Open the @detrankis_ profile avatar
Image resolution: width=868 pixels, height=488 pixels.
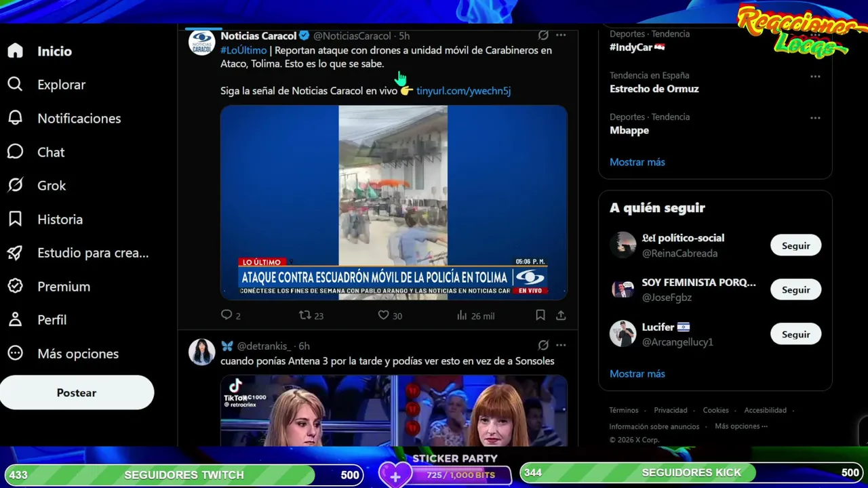pyautogui.click(x=201, y=352)
